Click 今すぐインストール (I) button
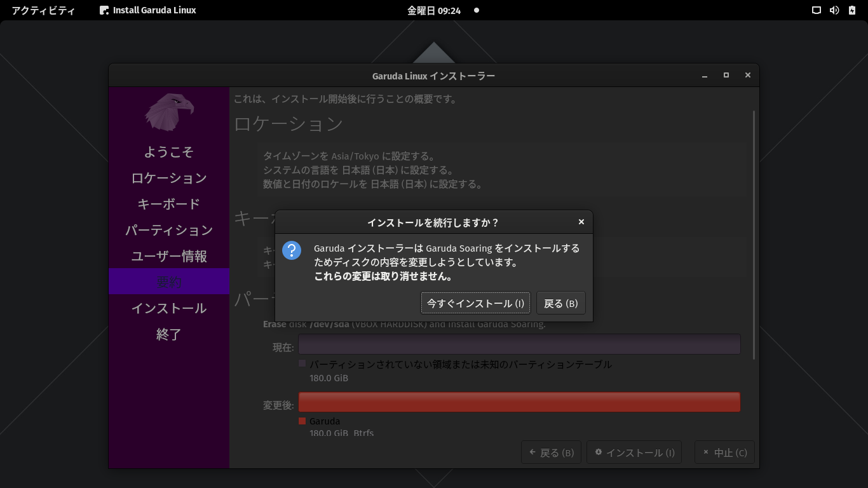 click(475, 303)
